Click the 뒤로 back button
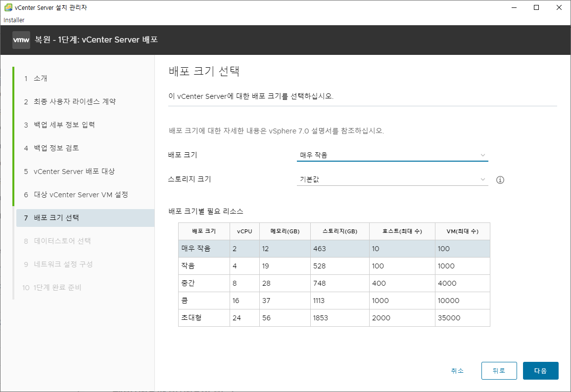571x392 pixels. click(499, 371)
